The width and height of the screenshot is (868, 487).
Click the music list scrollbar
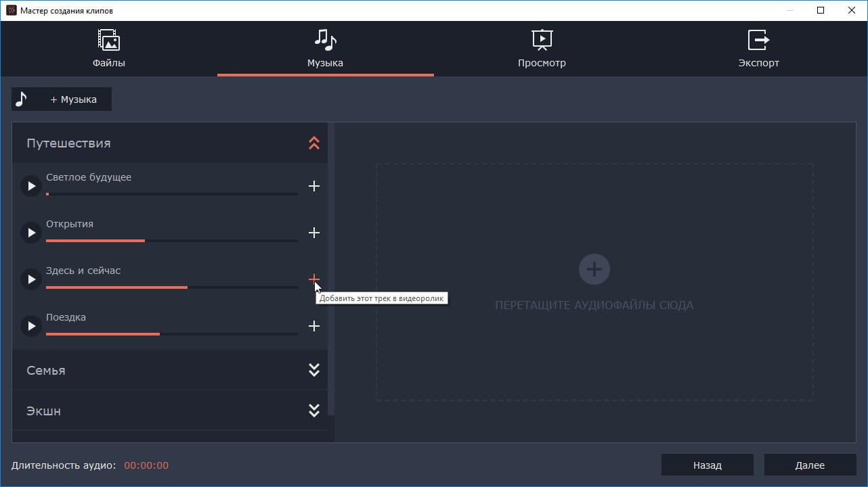click(x=331, y=269)
